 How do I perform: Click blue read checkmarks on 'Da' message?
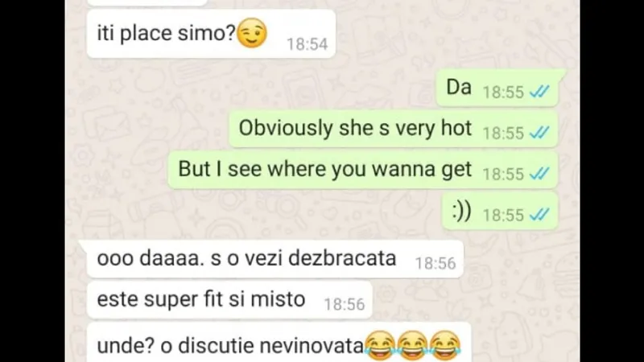539,92
